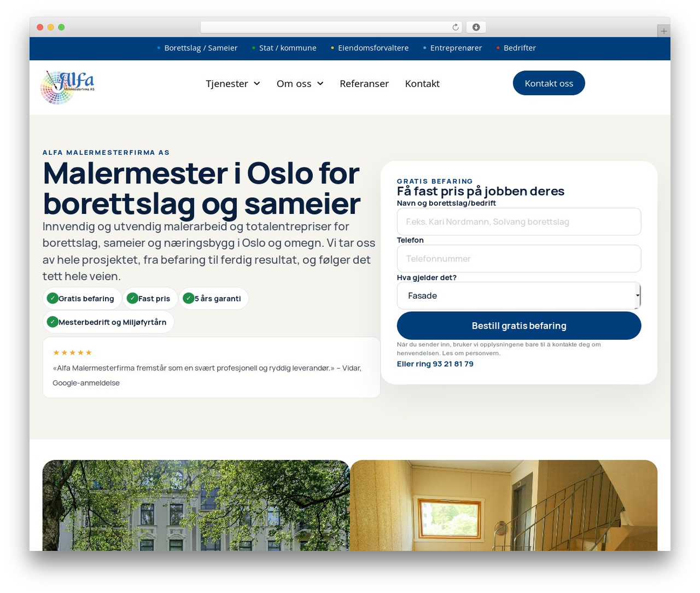700x593 pixels.
Task: Click the Navn og borettslag/bedrift input field
Action: (518, 222)
